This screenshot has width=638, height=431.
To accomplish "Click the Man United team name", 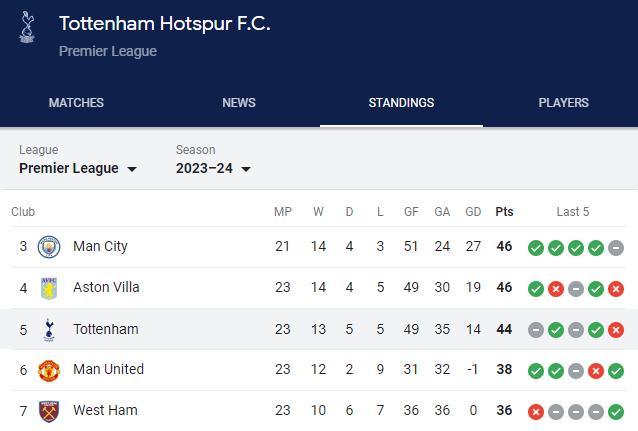I will click(x=109, y=369).
